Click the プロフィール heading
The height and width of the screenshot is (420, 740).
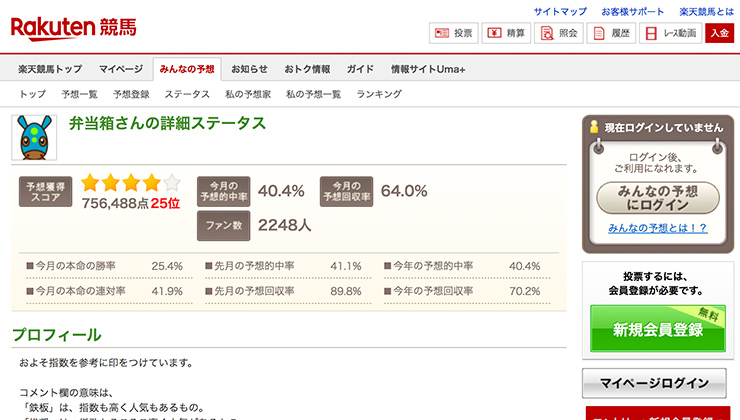pyautogui.click(x=57, y=335)
